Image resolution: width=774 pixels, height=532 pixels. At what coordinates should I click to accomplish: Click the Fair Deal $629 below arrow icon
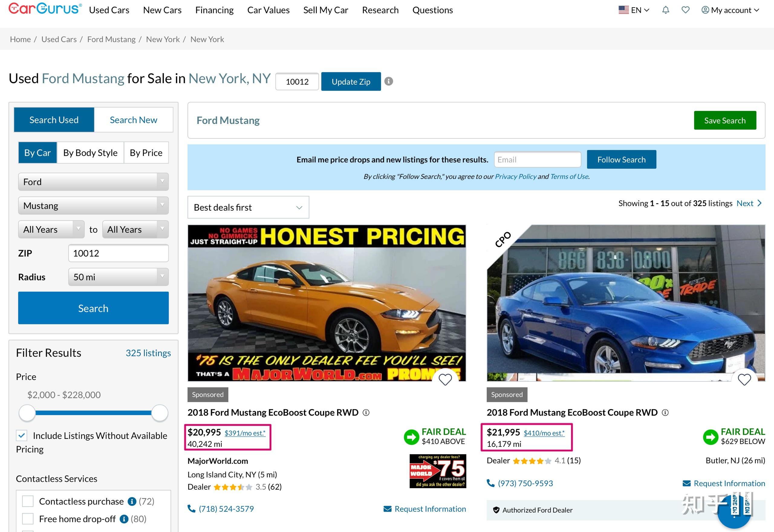coord(710,437)
